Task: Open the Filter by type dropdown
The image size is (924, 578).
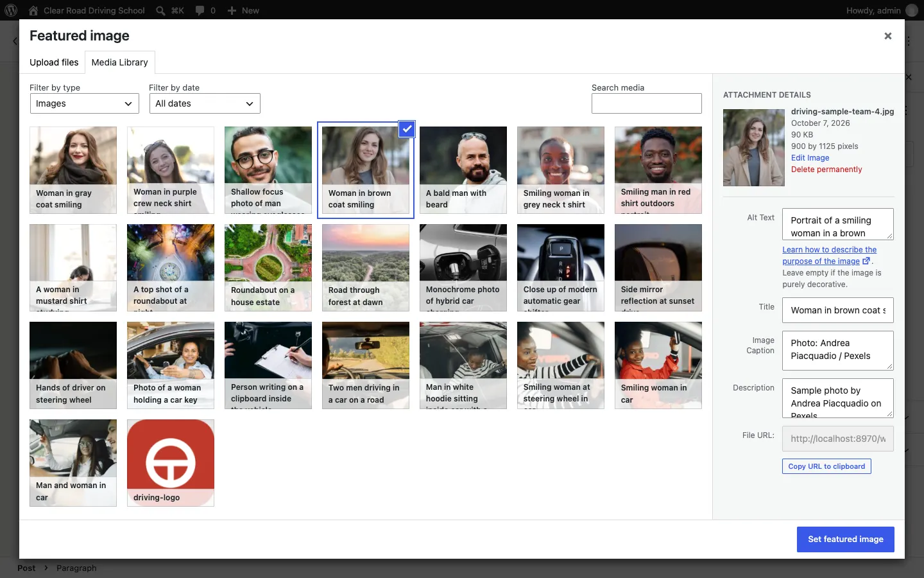Action: click(85, 103)
